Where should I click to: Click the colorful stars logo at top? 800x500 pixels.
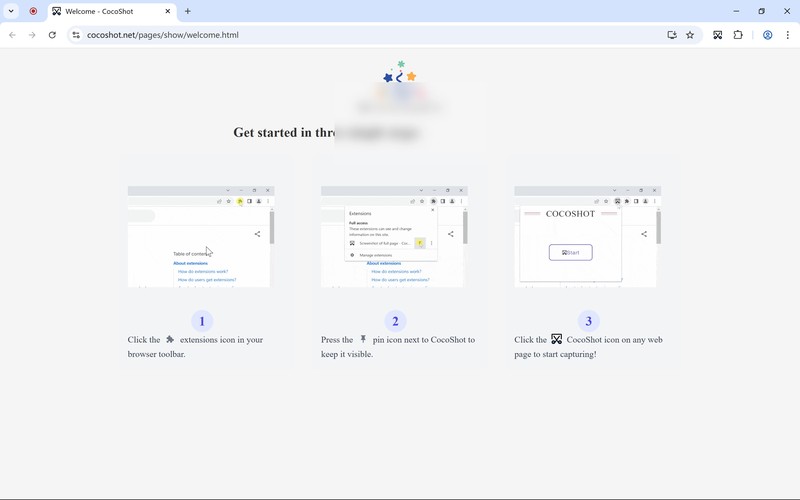point(400,72)
